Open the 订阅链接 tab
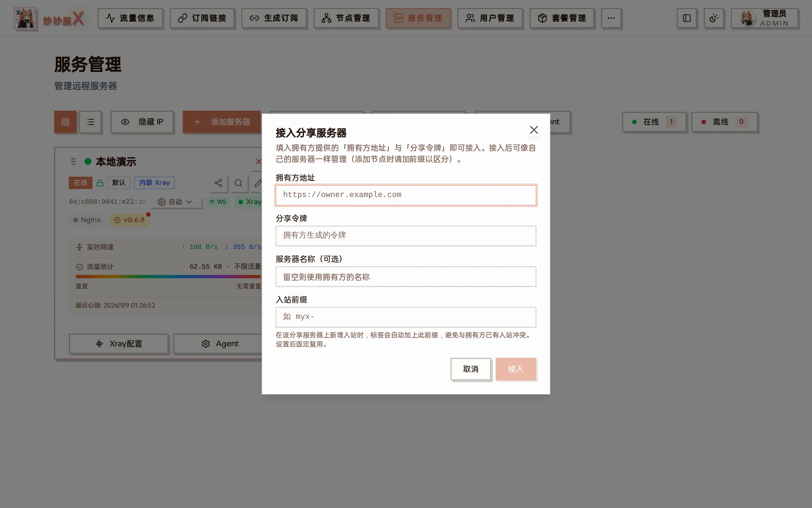This screenshot has height=508, width=812. coord(202,18)
